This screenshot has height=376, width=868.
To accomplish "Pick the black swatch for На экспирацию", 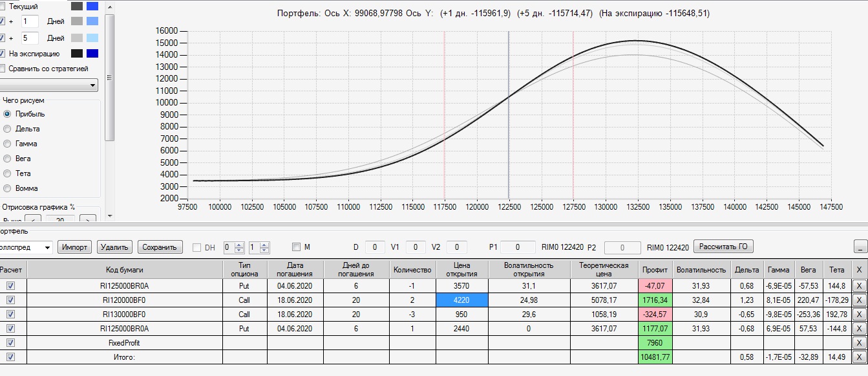I will [77, 54].
